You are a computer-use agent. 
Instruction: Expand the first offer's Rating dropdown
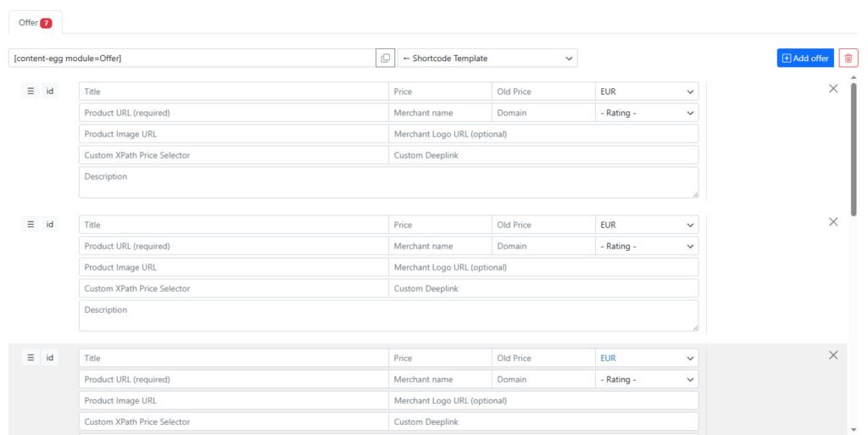coord(647,113)
